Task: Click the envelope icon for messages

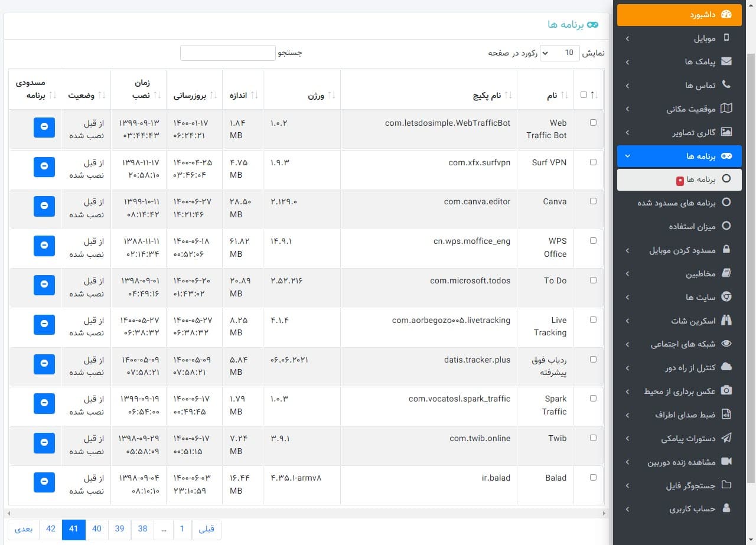Action: 726,61
